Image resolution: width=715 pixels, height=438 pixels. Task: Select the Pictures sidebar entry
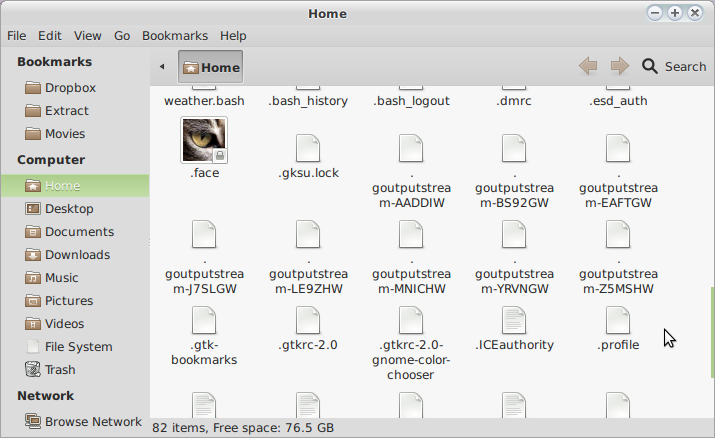[68, 301]
